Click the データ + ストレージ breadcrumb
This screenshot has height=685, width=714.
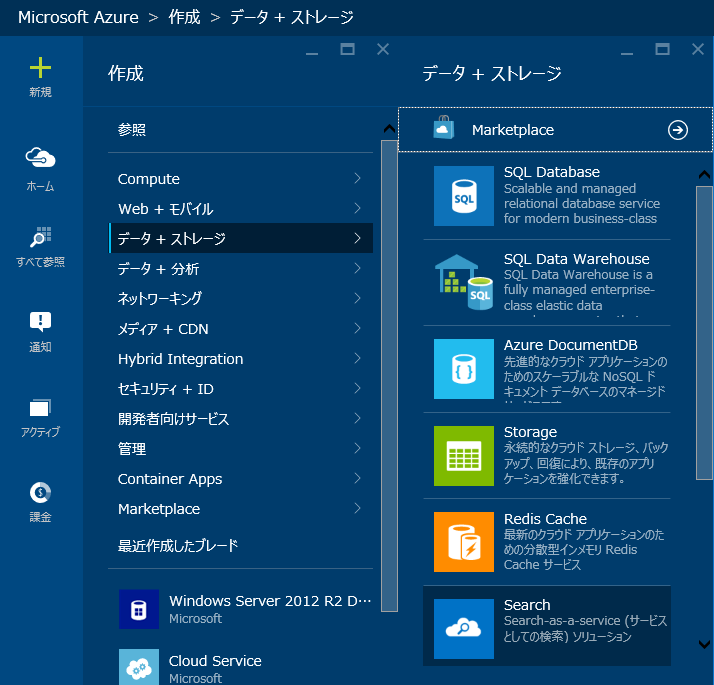click(291, 17)
